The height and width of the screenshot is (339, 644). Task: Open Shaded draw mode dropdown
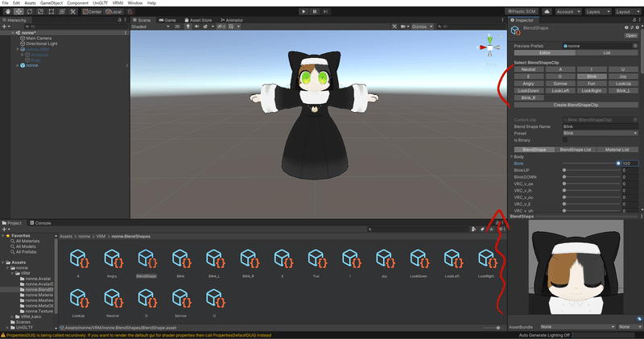pos(151,27)
